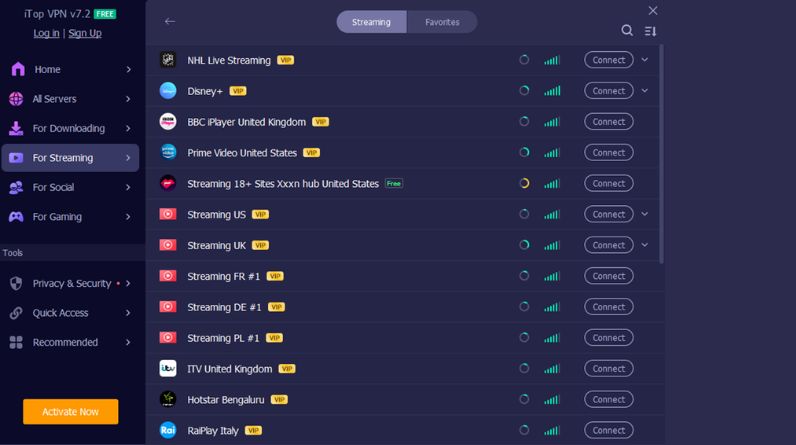Click the signal bars for Streaming FR #1
This screenshot has height=445, width=796.
pos(552,276)
